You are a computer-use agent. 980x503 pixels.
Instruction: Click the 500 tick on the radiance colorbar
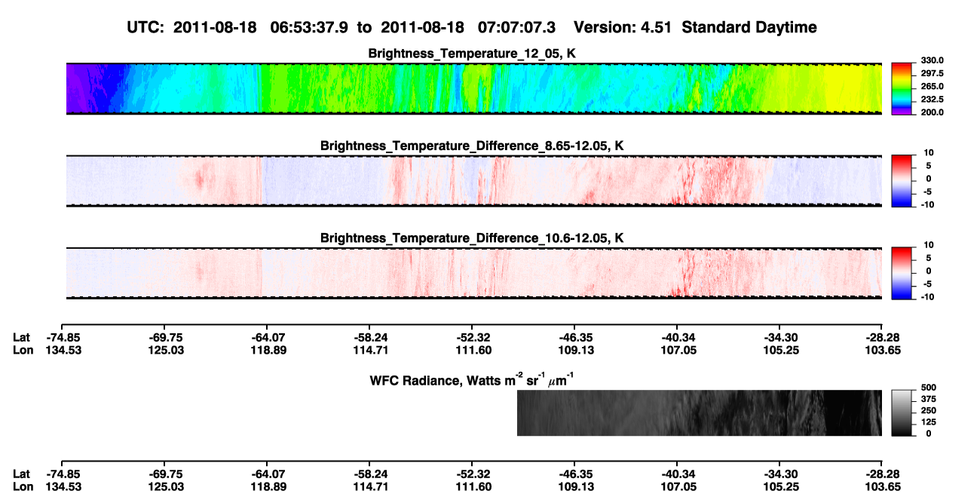point(928,388)
